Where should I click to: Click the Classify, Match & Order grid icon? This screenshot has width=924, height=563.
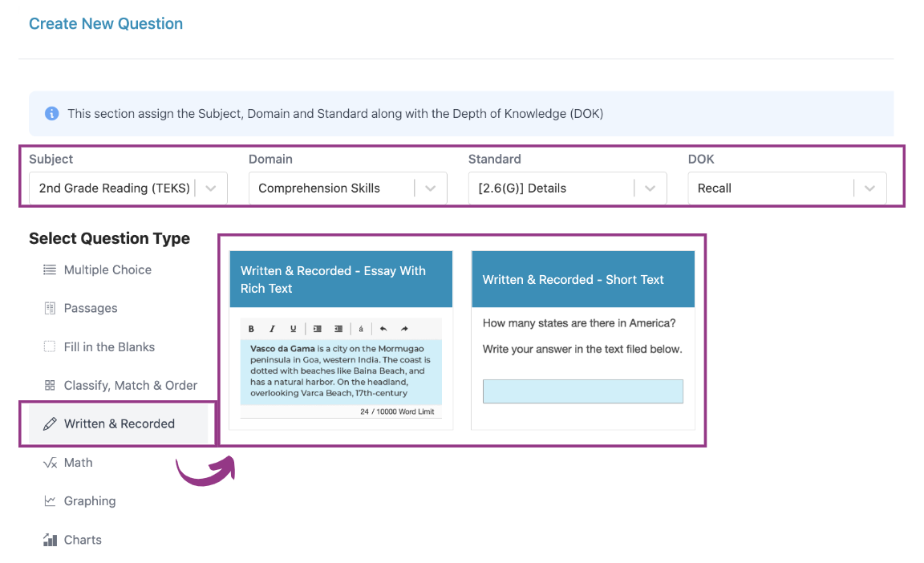click(x=50, y=385)
